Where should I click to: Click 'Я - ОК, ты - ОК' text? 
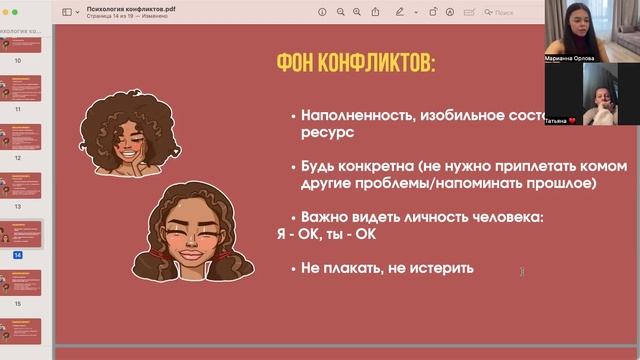[x=326, y=234]
